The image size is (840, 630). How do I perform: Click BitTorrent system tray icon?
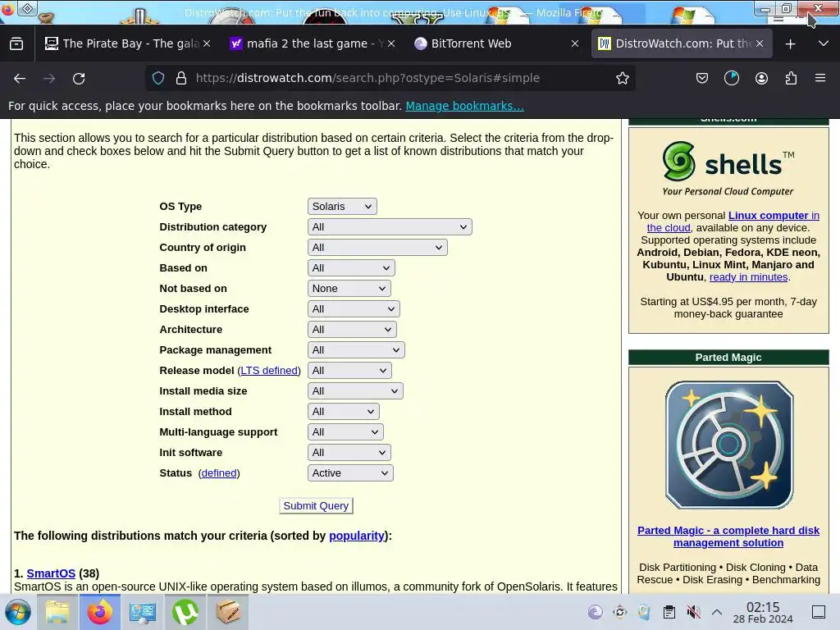click(x=596, y=612)
